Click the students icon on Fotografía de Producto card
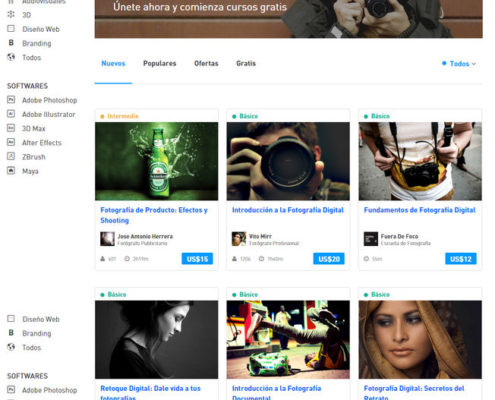The image size is (495, 400). click(103, 259)
